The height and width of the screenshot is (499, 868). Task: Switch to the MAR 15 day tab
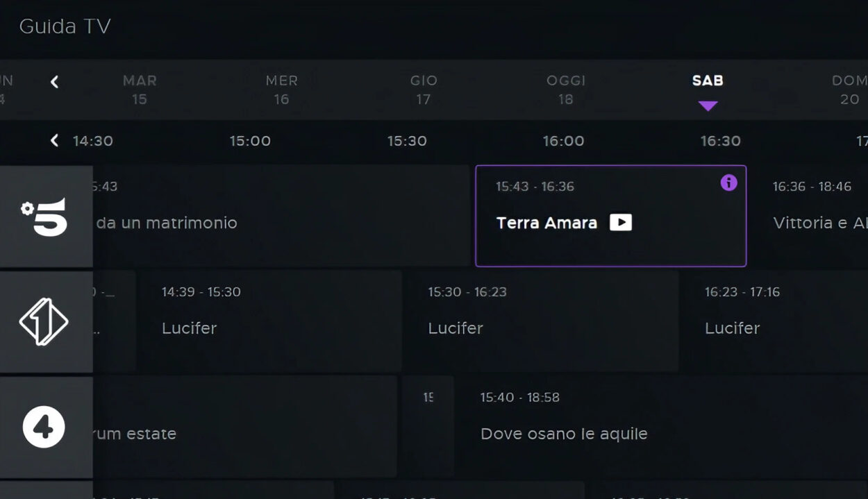click(x=140, y=90)
